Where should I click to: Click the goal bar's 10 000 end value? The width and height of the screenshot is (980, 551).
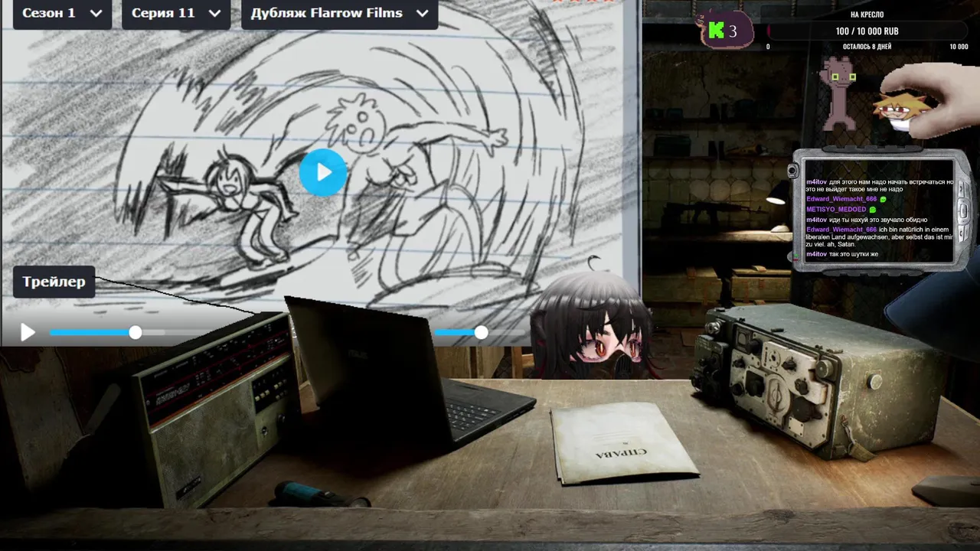click(959, 47)
